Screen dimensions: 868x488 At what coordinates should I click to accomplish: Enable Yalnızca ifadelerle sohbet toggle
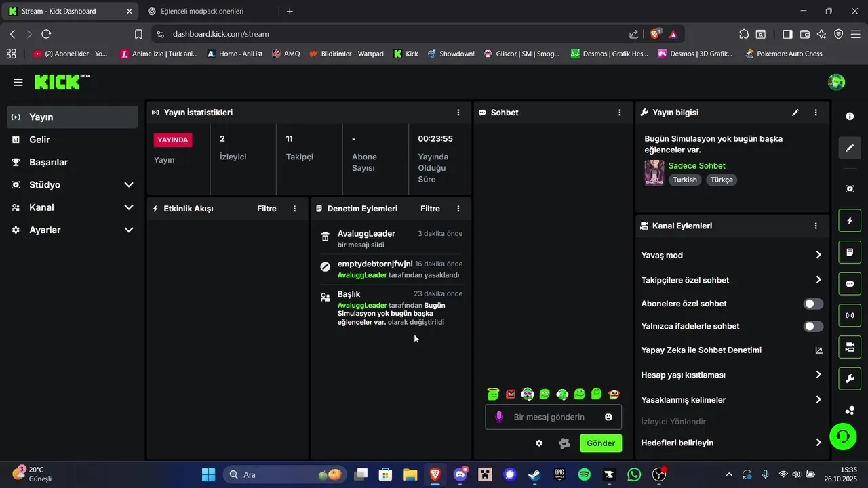point(813,327)
